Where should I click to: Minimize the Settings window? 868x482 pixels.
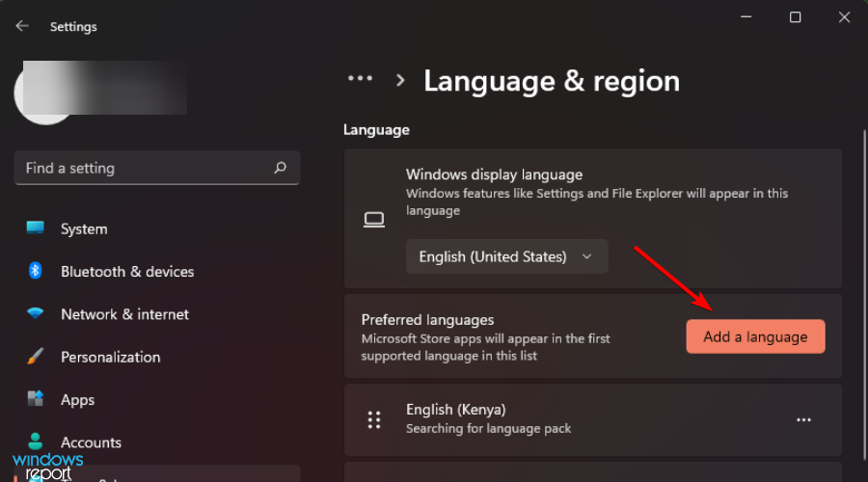(746, 17)
